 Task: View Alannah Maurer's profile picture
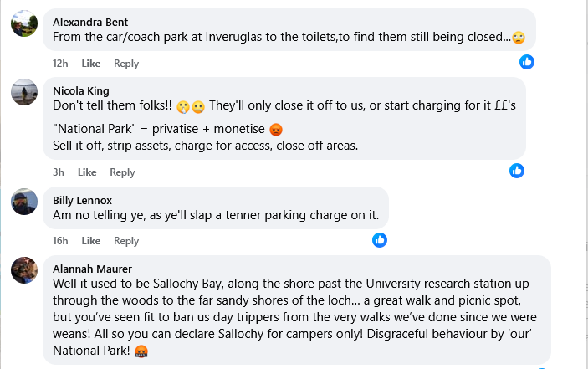coord(24,270)
